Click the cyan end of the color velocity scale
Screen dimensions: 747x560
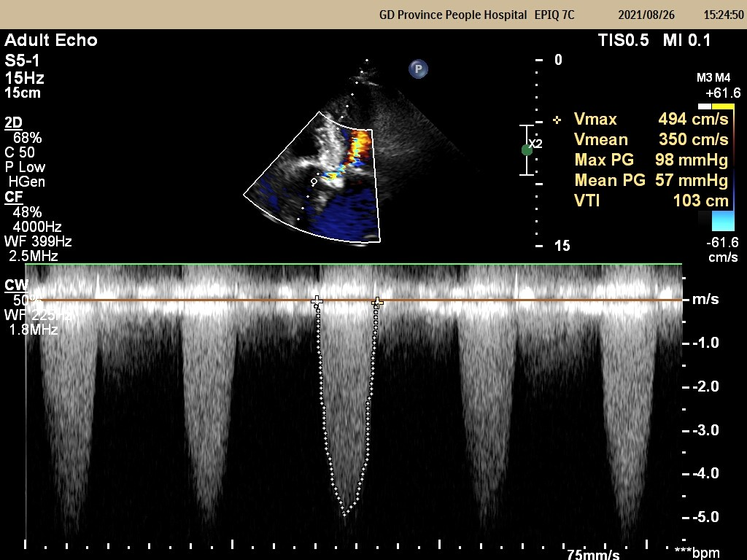[x=722, y=222]
